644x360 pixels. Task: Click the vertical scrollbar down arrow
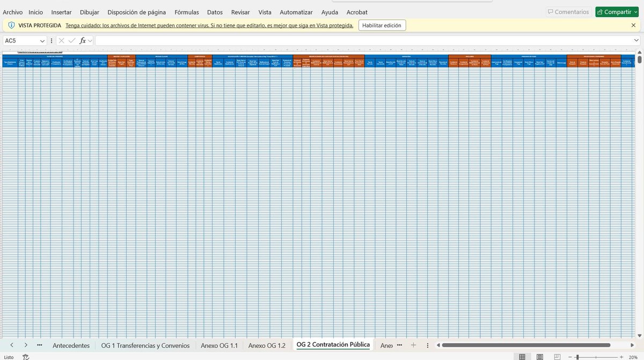tap(639, 336)
